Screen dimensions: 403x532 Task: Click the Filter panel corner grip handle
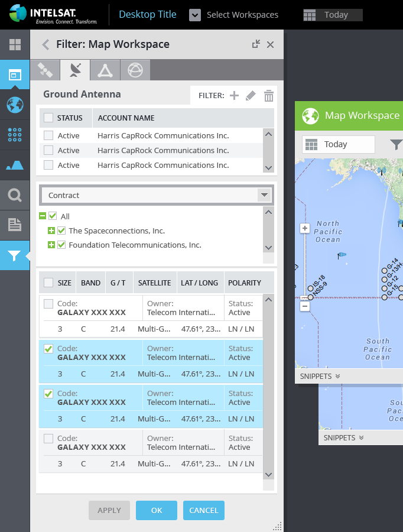pos(278,526)
